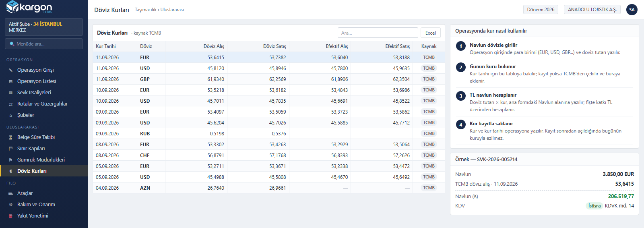Click the Rotalar ve Güzergahlar sidebar icon
This screenshot has height=228, width=644.
coord(11,104)
